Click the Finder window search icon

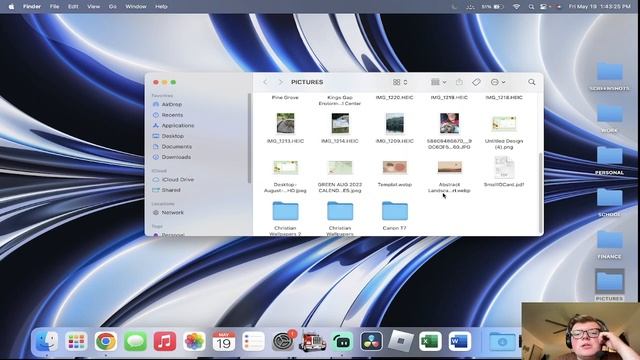(531, 82)
